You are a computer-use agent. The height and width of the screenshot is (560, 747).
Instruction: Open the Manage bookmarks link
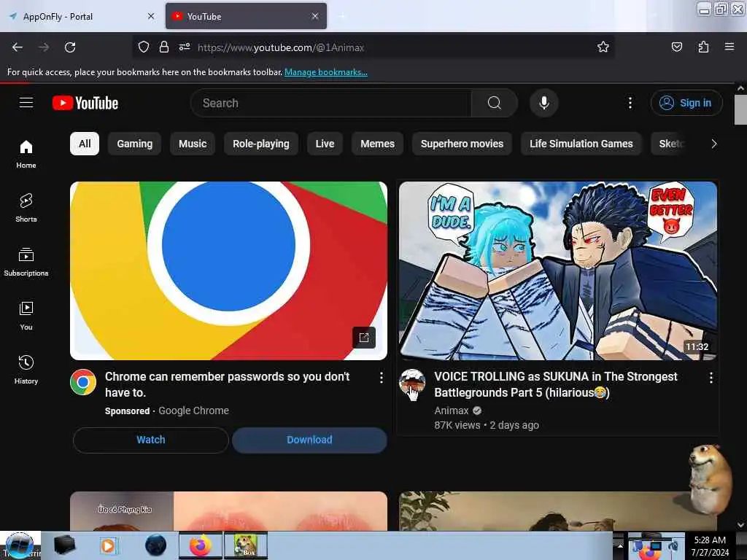tap(326, 72)
